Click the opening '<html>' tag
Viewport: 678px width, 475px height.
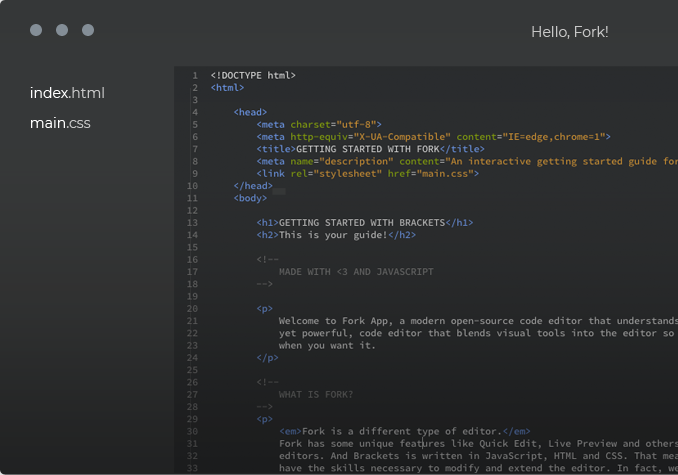click(227, 88)
